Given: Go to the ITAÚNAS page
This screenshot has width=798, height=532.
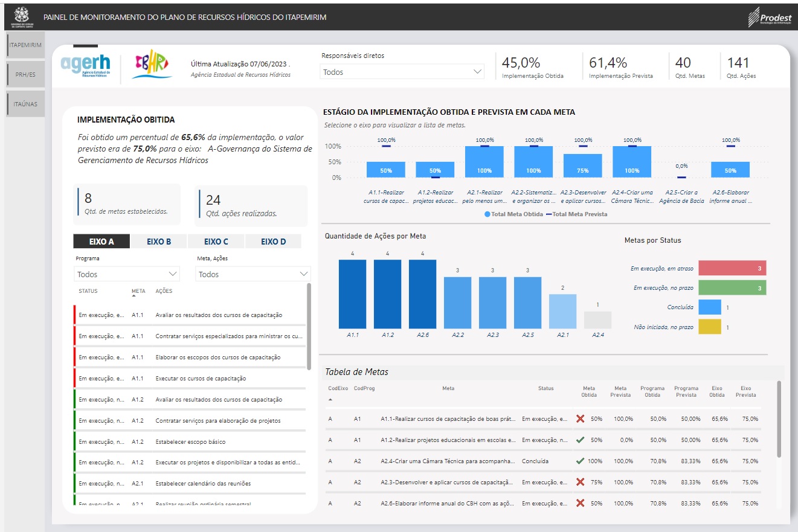Looking at the screenshot, I should tap(25, 104).
